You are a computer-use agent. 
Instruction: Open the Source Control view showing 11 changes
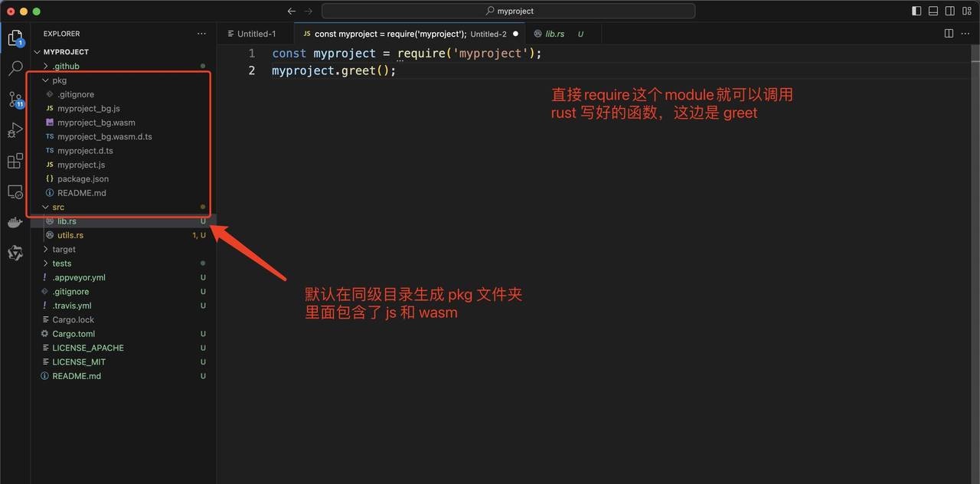pos(15,100)
